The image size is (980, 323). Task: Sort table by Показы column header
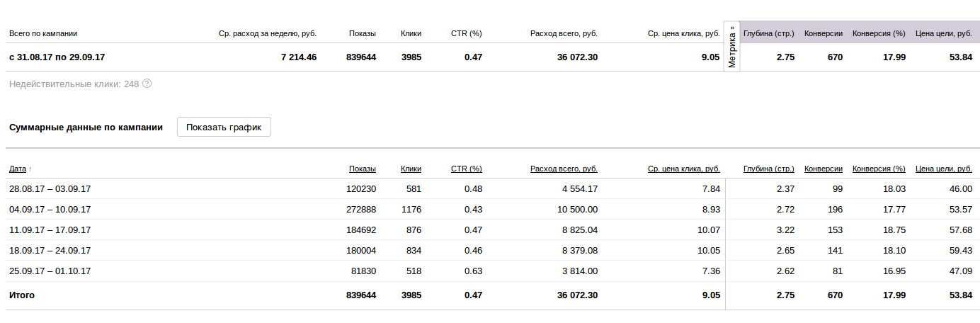pyautogui.click(x=362, y=169)
